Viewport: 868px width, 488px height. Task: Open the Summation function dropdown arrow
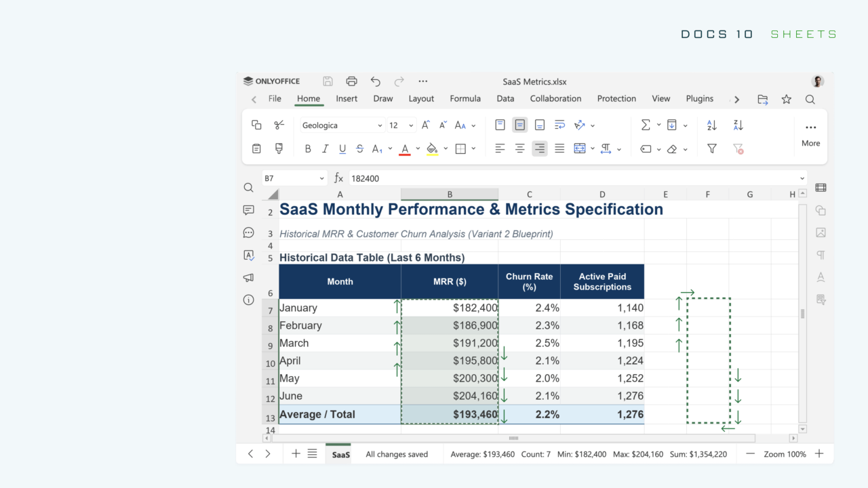pyautogui.click(x=658, y=125)
